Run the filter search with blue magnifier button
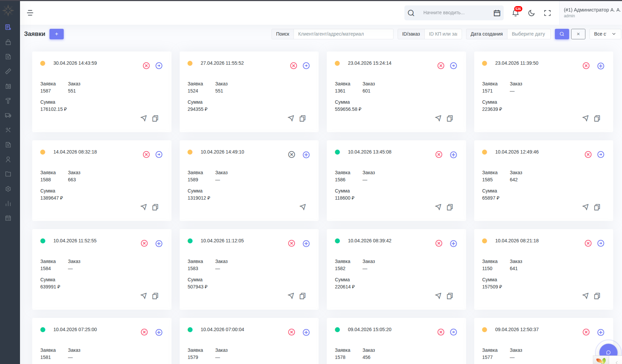Screen dimensions: 622x364 [562, 34]
